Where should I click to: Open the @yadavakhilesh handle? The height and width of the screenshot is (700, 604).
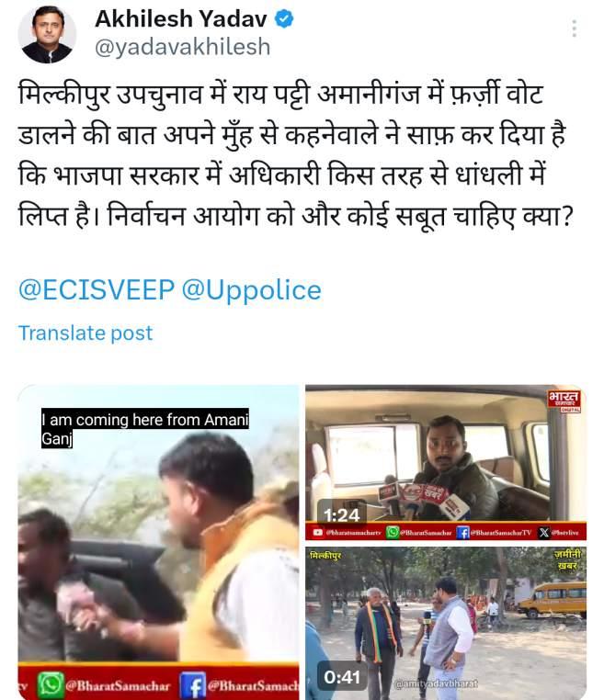183,48
